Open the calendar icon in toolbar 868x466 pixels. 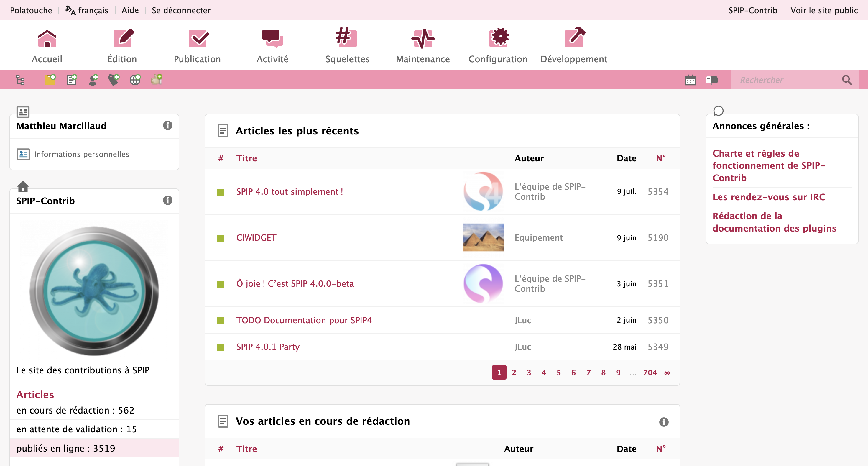(x=690, y=80)
